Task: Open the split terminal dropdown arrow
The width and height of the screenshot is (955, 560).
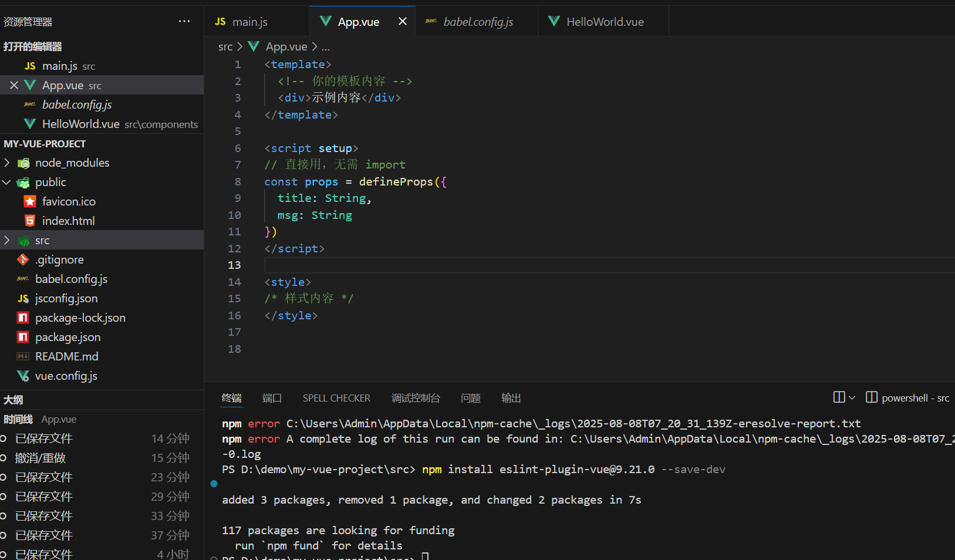Action: [x=852, y=398]
